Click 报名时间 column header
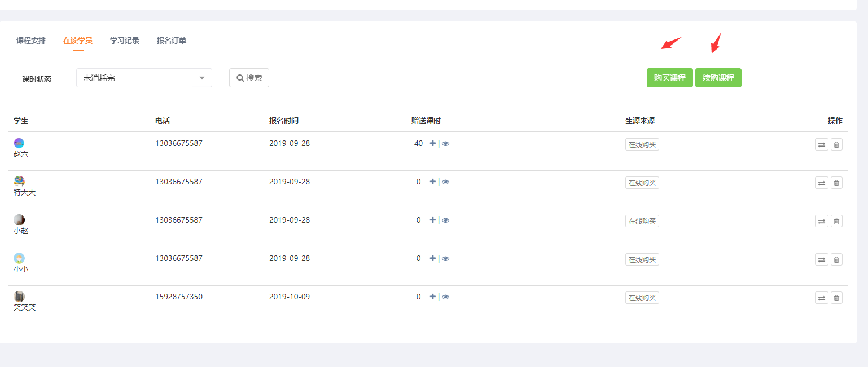This screenshot has width=868, height=367. 284,121
